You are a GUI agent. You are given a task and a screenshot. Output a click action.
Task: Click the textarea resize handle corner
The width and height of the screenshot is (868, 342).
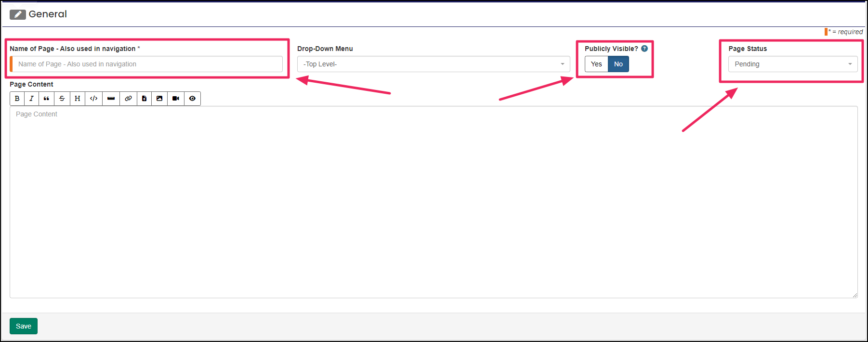(855, 295)
